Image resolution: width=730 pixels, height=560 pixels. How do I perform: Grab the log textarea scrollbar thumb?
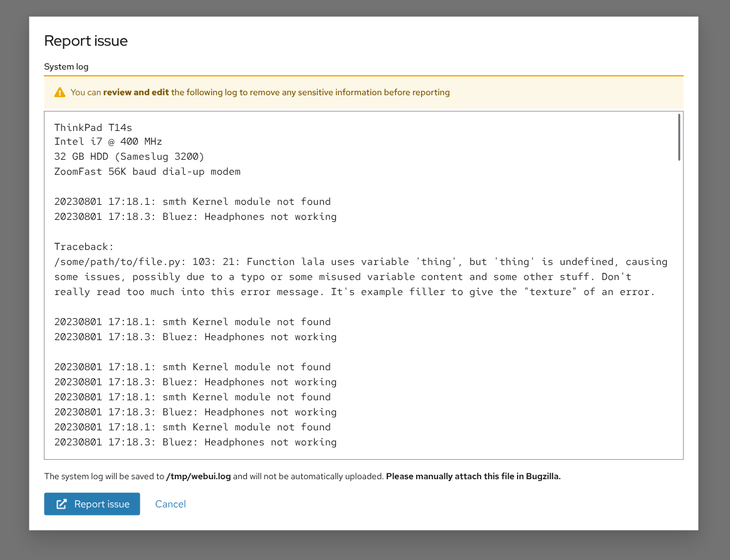[679, 137]
